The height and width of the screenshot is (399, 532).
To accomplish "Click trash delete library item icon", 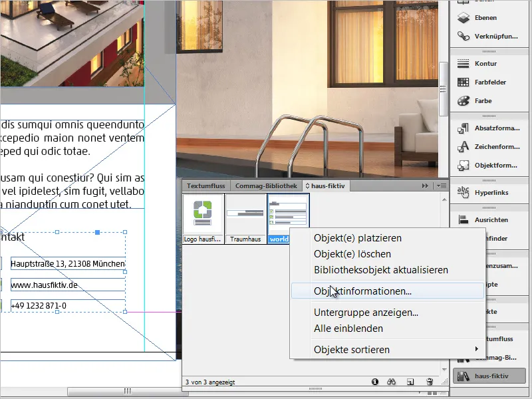I will pyautogui.click(x=429, y=382).
